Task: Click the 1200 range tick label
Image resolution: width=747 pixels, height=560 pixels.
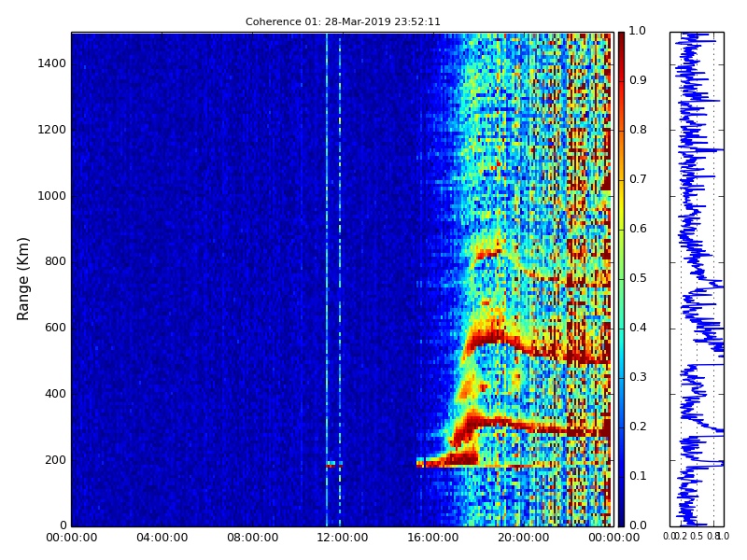Action: (51, 130)
